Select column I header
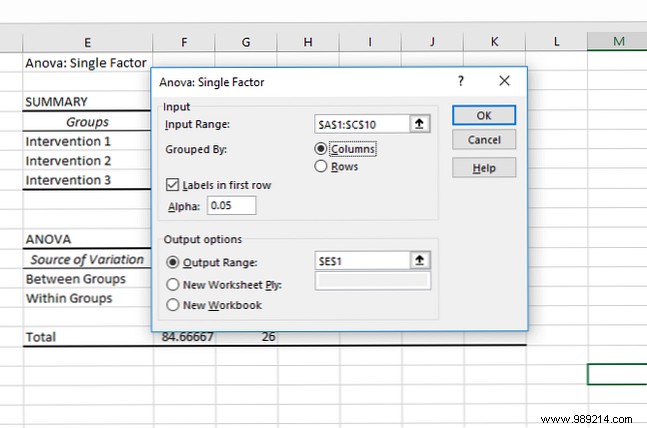The image size is (647, 428). point(370,42)
